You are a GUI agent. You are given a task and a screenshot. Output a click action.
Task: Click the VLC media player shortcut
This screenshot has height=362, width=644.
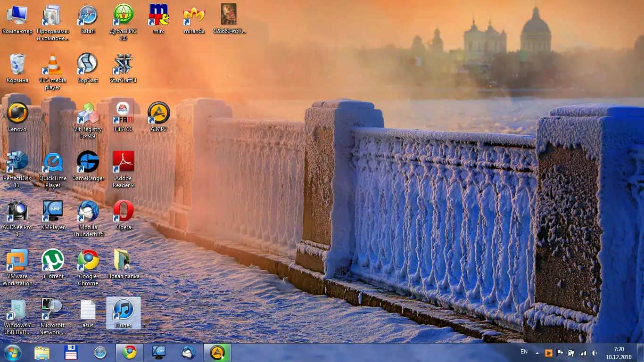(52, 65)
